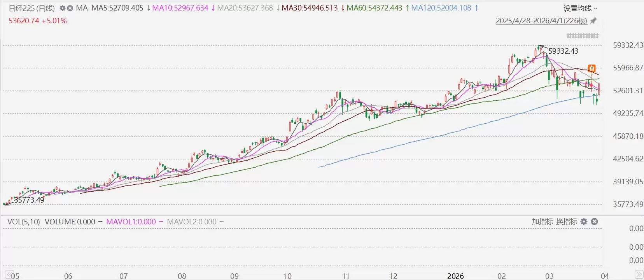
Task: Remove MA indicator with the top-left X icon
Action: [70, 8]
